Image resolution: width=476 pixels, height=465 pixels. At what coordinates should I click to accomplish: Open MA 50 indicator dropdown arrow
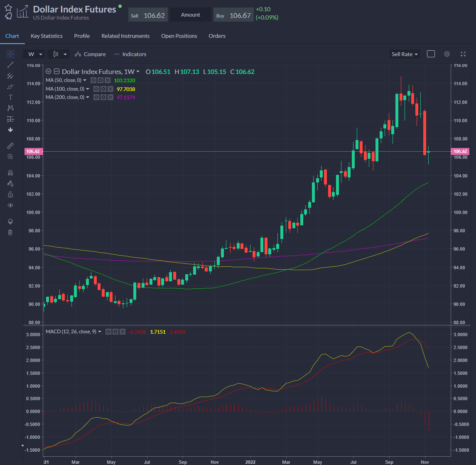pyautogui.click(x=85, y=80)
